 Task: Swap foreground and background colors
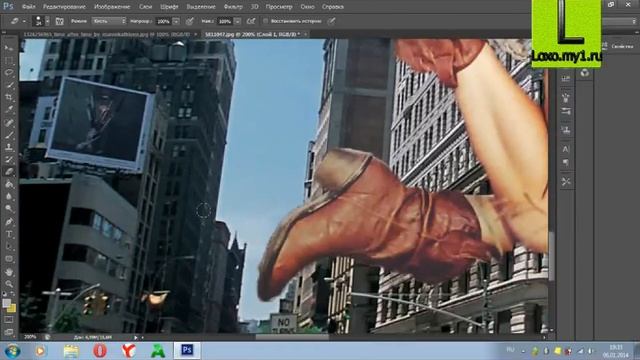click(x=13, y=293)
